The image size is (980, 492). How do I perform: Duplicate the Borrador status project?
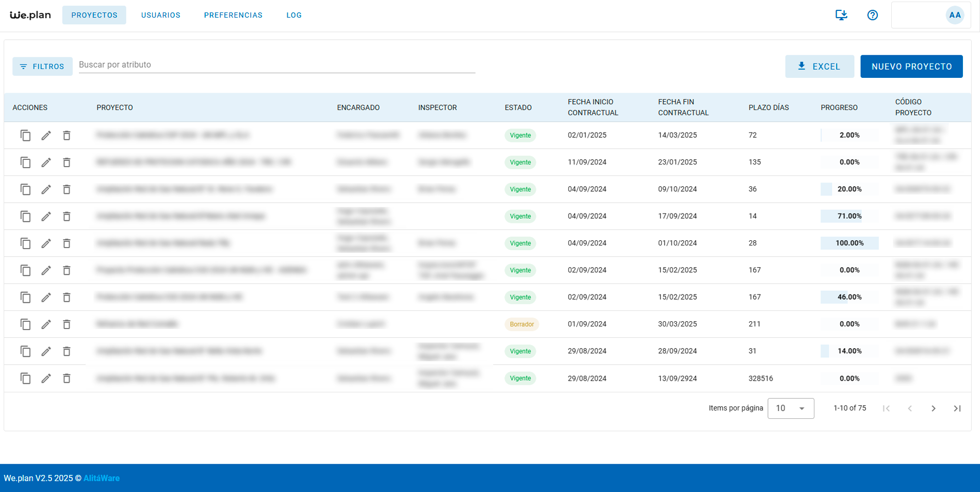[25, 324]
